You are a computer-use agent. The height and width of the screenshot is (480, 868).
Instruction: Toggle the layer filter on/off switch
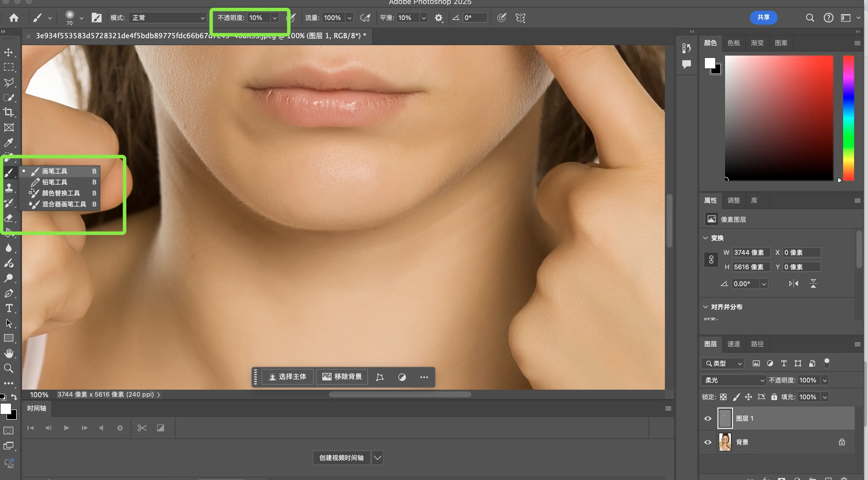point(827,363)
